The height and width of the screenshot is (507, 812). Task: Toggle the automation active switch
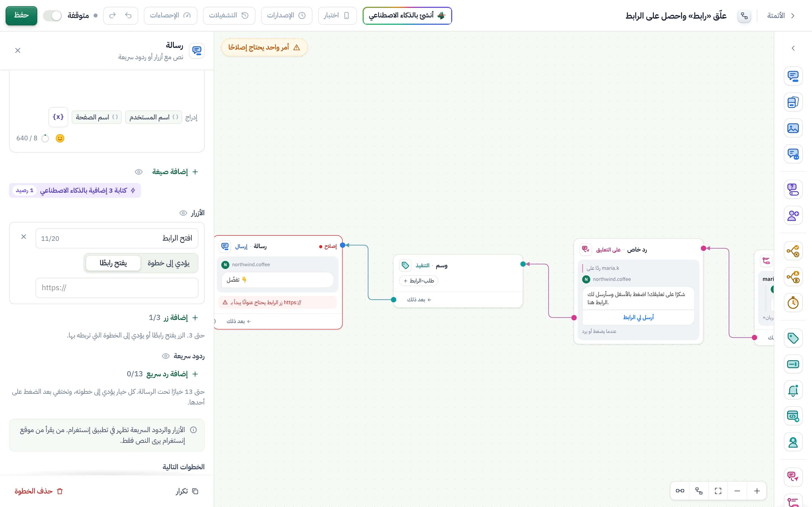click(53, 16)
